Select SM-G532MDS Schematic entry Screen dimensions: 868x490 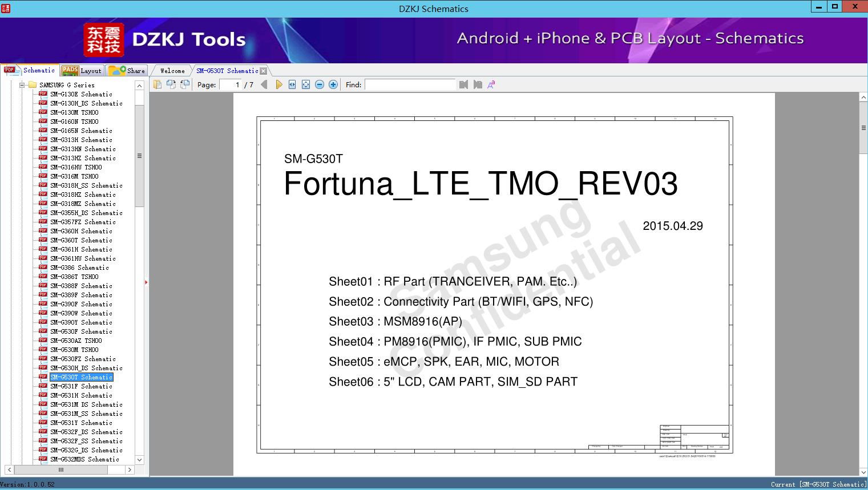(84, 459)
